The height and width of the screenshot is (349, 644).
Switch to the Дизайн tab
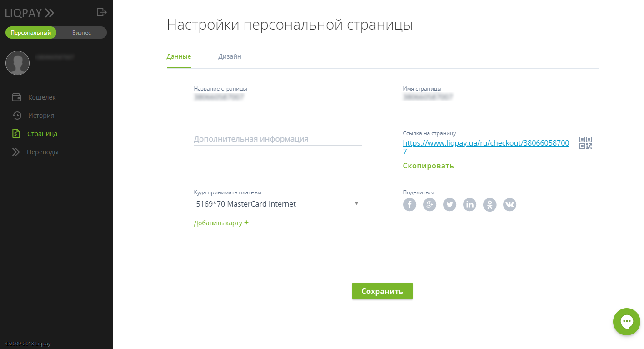(x=230, y=56)
